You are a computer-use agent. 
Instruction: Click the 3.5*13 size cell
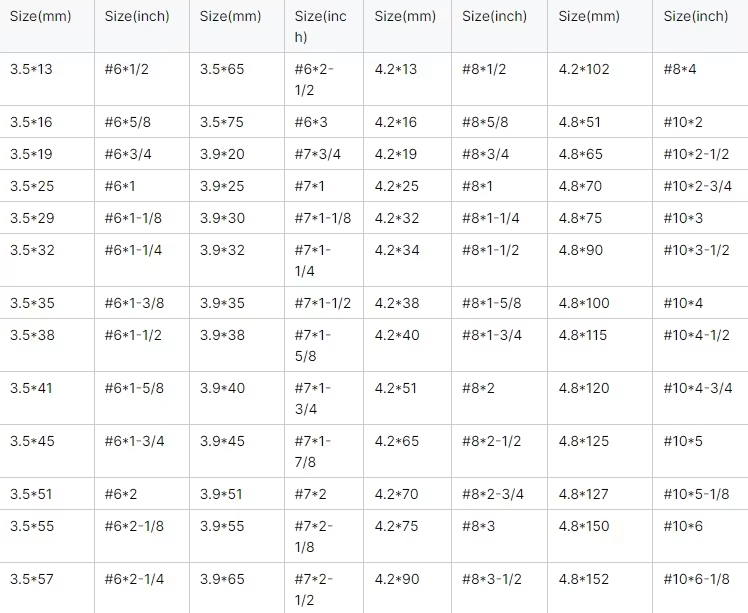tap(31, 69)
